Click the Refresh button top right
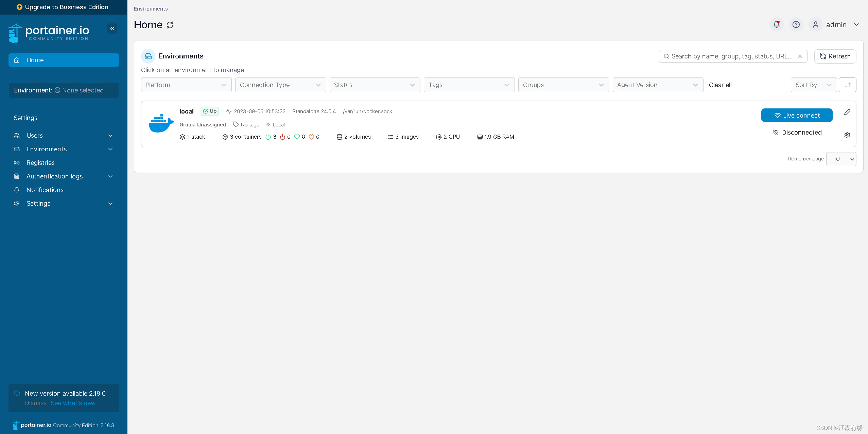 pyautogui.click(x=835, y=56)
